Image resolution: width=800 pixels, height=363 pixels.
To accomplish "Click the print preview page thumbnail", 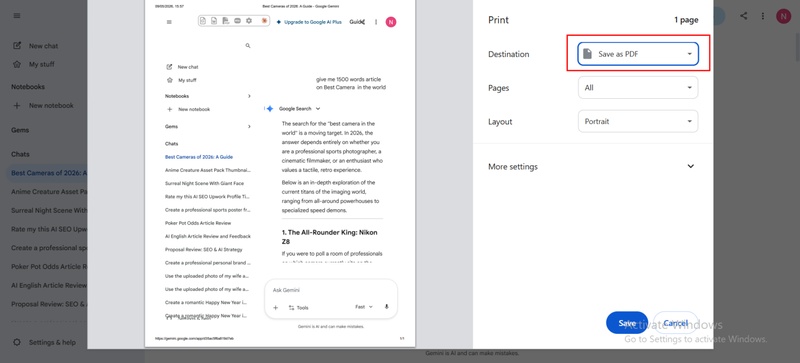I will (280, 173).
